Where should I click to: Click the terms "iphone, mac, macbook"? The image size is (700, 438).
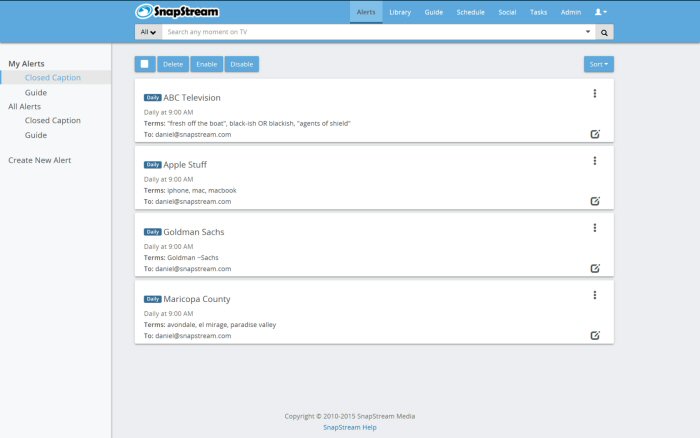[x=202, y=190]
